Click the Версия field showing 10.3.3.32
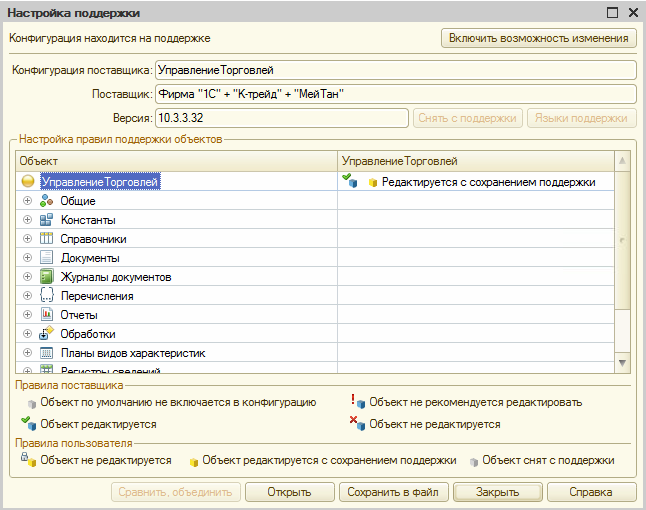Image resolution: width=646 pixels, height=510 pixels. pos(282,118)
